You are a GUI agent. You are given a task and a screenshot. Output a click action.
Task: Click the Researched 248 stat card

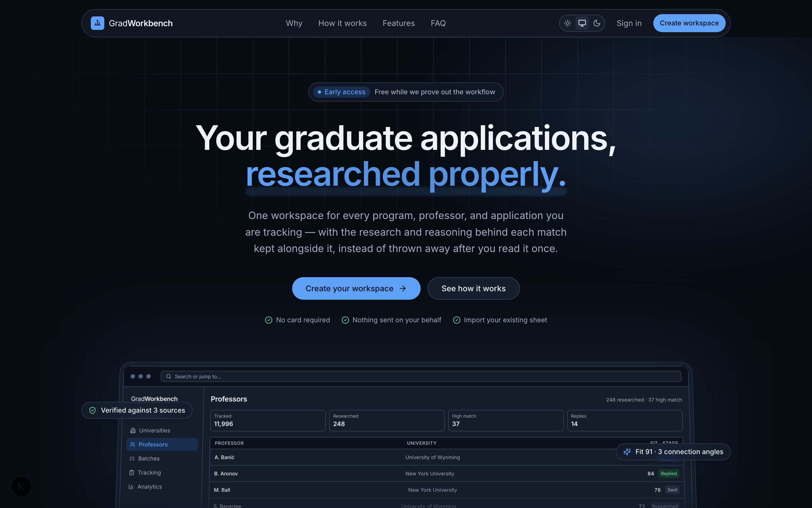coord(387,420)
